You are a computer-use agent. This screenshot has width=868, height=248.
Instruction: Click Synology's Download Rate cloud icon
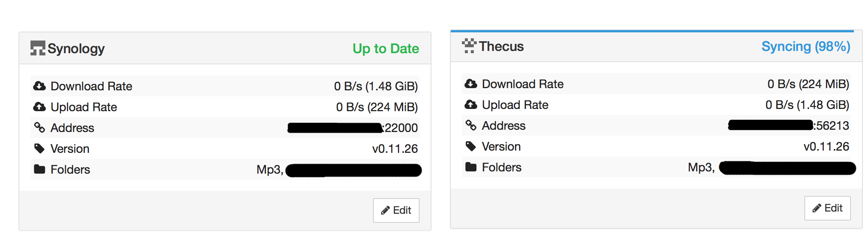coord(39,86)
